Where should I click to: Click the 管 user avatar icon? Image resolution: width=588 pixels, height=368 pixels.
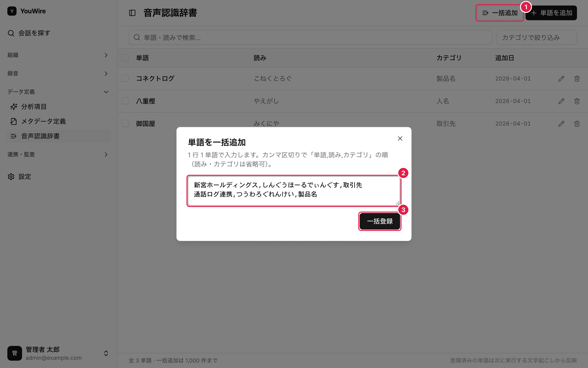[x=14, y=353]
